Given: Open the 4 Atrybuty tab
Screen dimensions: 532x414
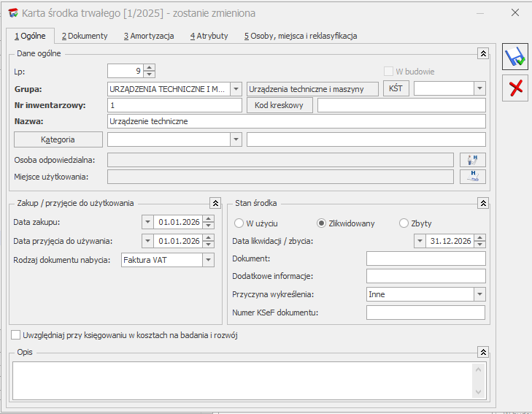Looking at the screenshot, I should tap(209, 36).
